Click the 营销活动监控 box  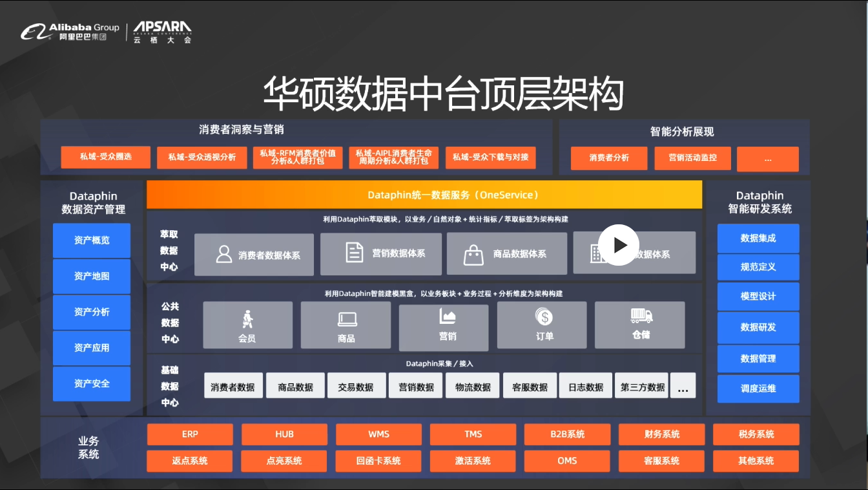click(x=692, y=158)
